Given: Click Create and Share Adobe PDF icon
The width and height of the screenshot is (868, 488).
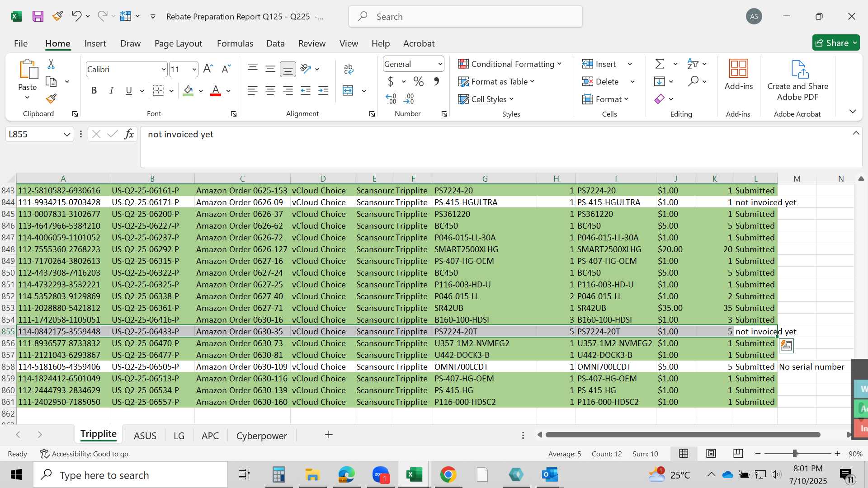Looking at the screenshot, I should [799, 69].
